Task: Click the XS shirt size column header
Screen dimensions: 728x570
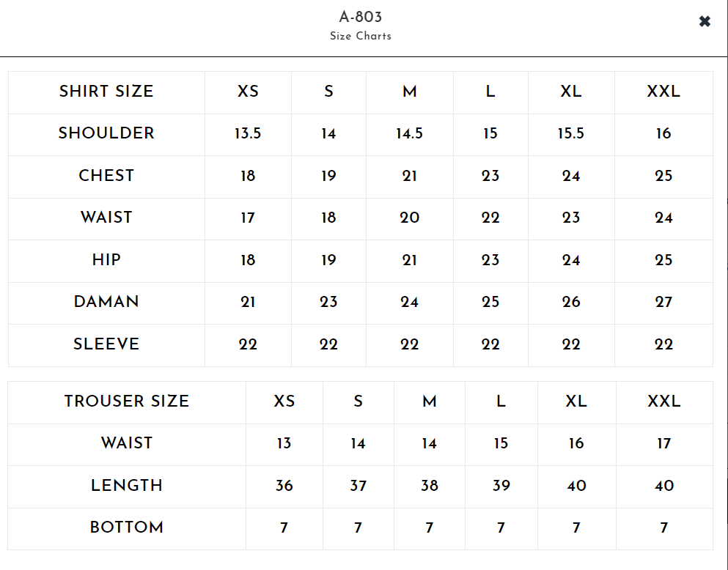Action: pyautogui.click(x=248, y=92)
